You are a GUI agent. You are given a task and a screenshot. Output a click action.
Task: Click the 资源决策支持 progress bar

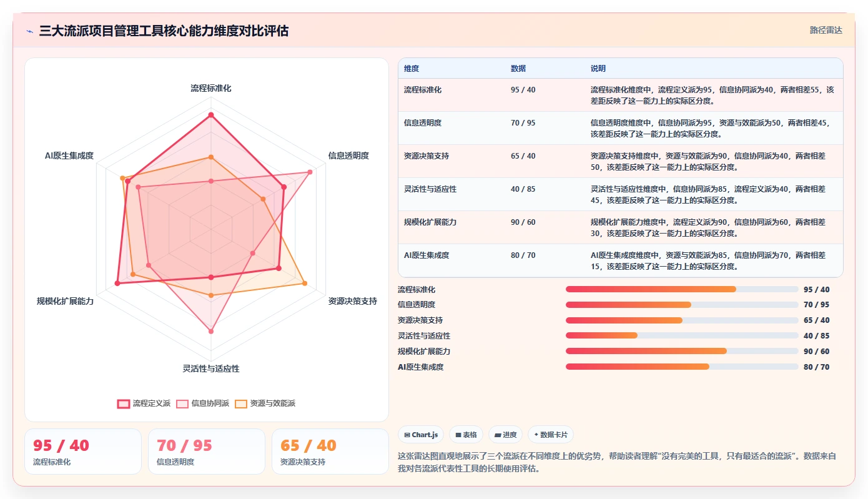tap(682, 320)
